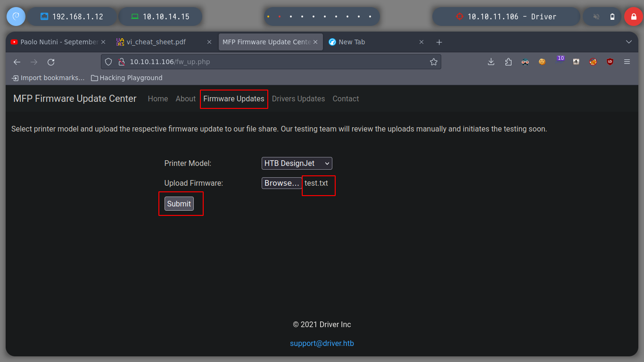This screenshot has height=362, width=644.
Task: Click the Submit button
Action: (179, 204)
